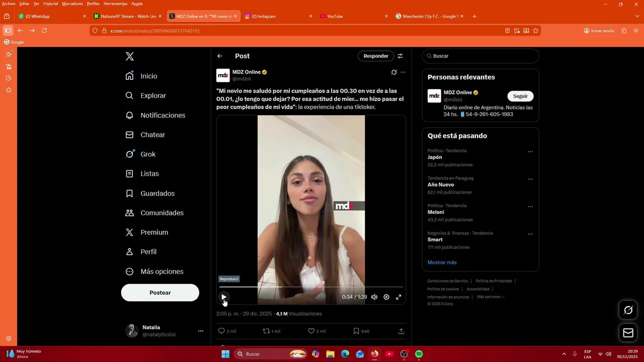The height and width of the screenshot is (362, 644).
Task: Reload the page
Action: [x=44, y=31]
